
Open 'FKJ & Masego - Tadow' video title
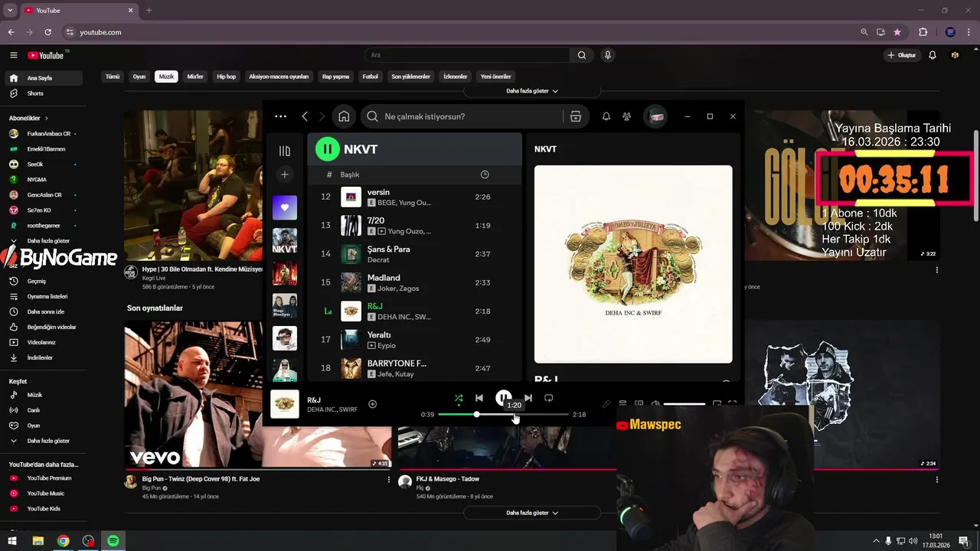(448, 479)
